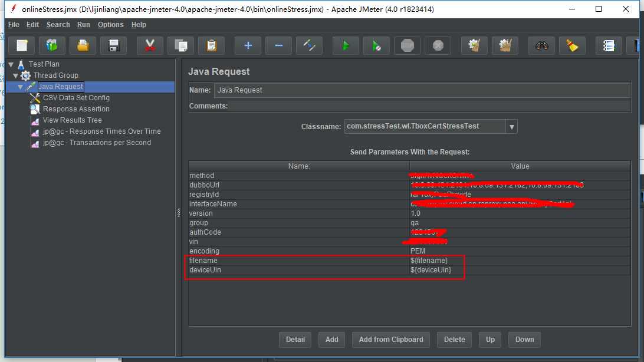Click the authCode parameter name cell
The height and width of the screenshot is (362, 644).
(299, 232)
